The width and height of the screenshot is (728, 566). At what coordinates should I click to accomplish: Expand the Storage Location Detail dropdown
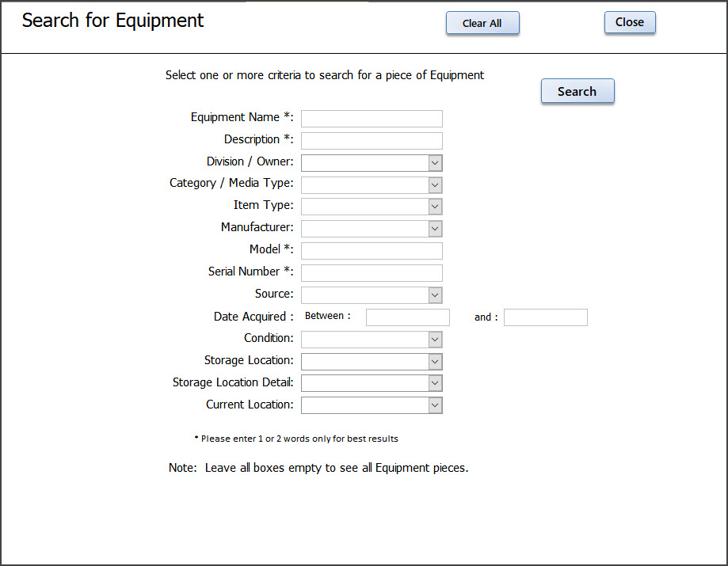(x=371, y=383)
